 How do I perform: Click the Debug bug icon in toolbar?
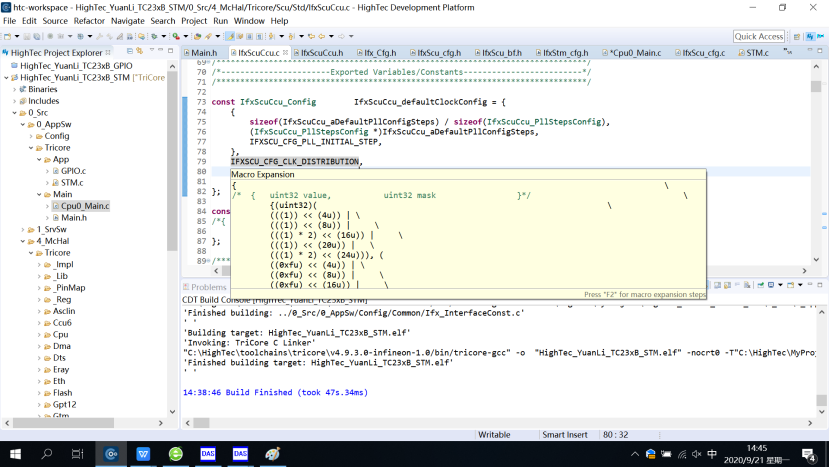tap(154, 37)
